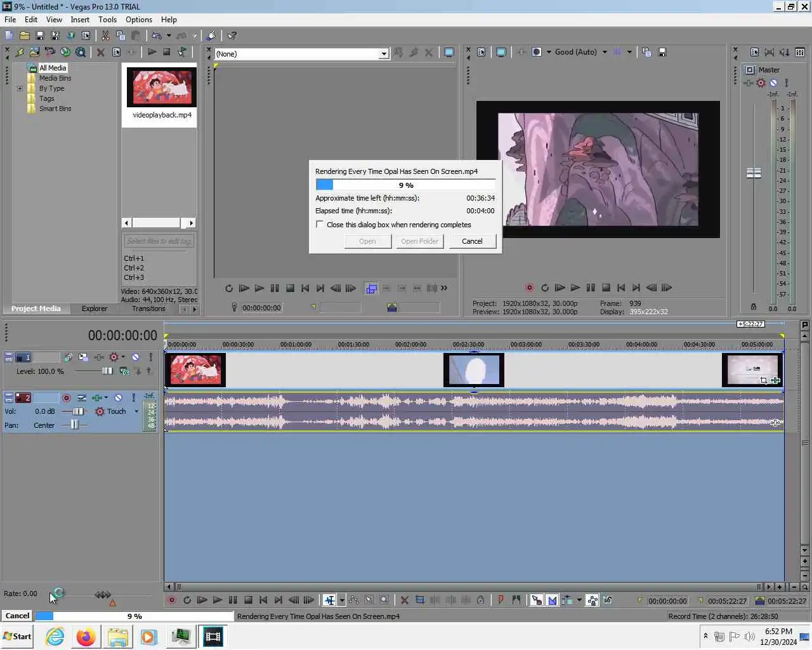Expand the By Type media tree node
Screen dimensions: 812x650
[20, 88]
